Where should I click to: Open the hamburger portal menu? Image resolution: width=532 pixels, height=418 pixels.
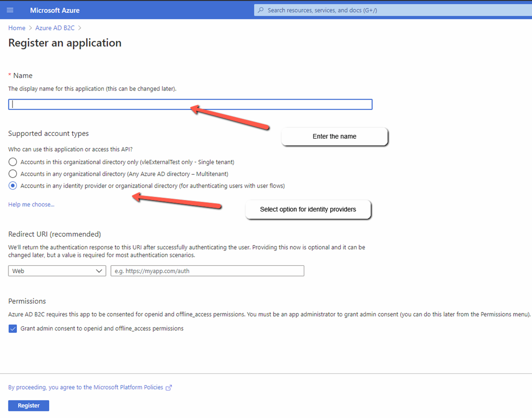[10, 10]
